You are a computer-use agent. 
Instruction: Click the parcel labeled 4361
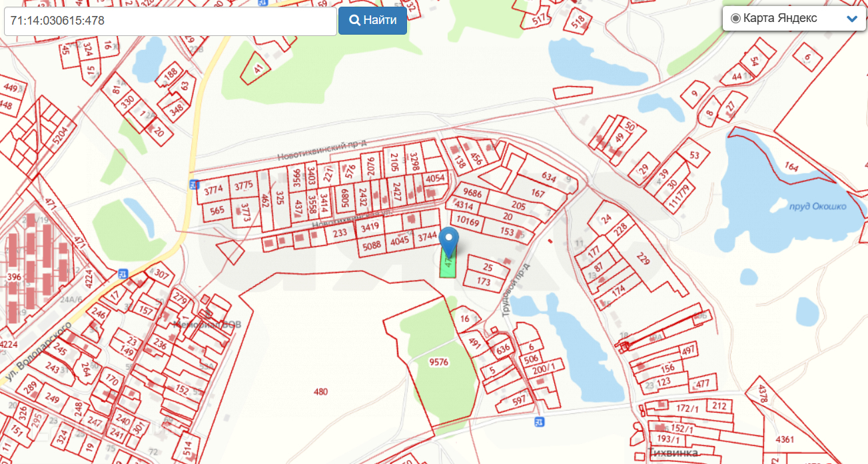coord(785,439)
